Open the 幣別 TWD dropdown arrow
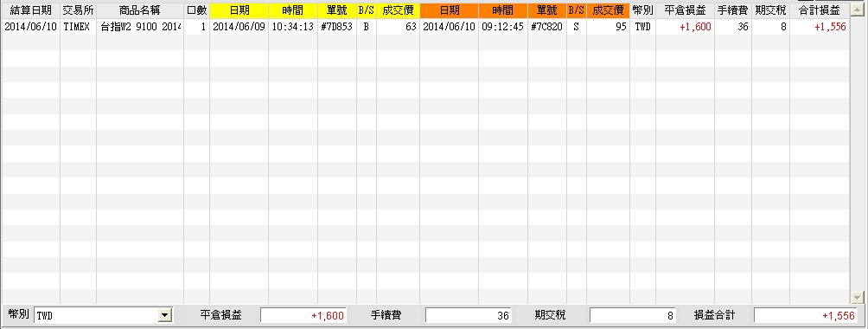 (x=164, y=316)
